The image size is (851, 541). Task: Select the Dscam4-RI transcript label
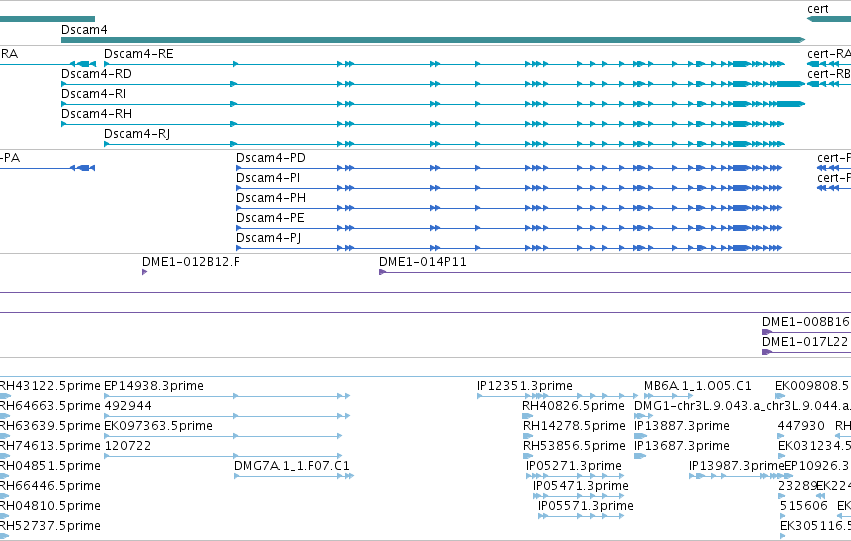click(93, 94)
